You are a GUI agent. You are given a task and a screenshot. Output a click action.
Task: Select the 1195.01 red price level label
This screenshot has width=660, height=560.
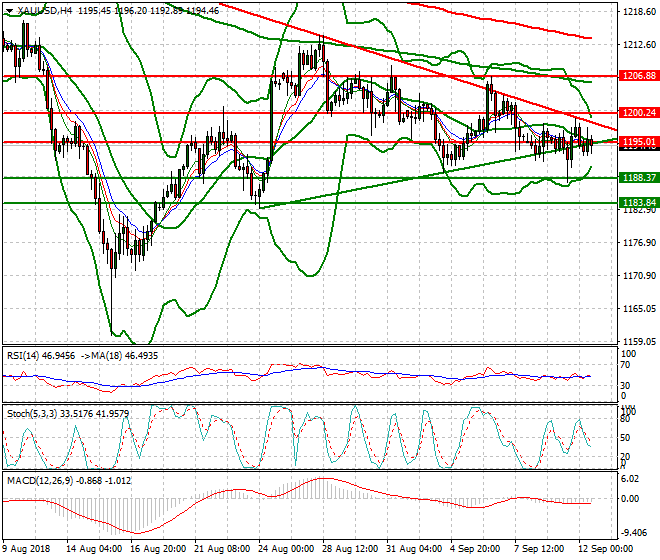[639, 141]
